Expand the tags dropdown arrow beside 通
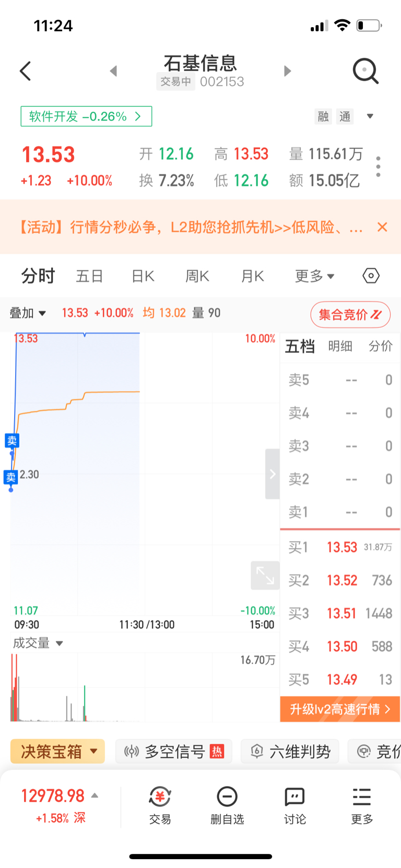Viewport: 401px width, 868px height. tap(370, 116)
